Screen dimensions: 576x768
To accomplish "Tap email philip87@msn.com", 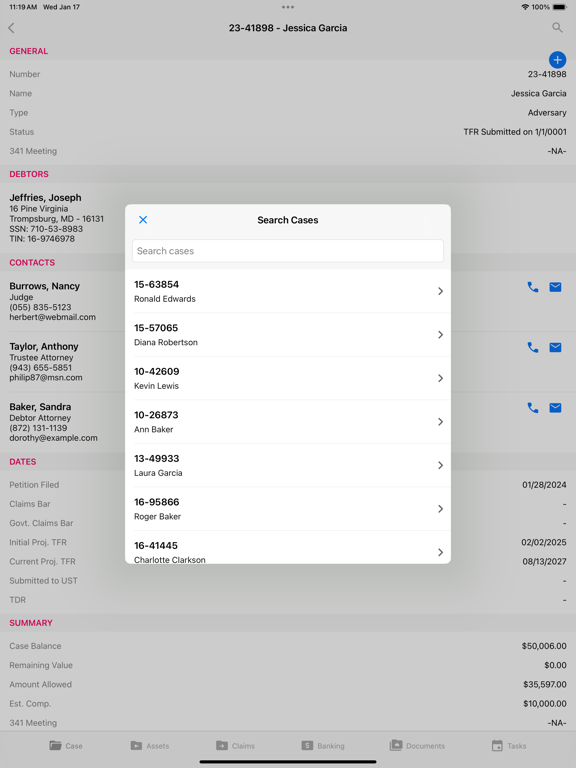I will click(x=46, y=377).
